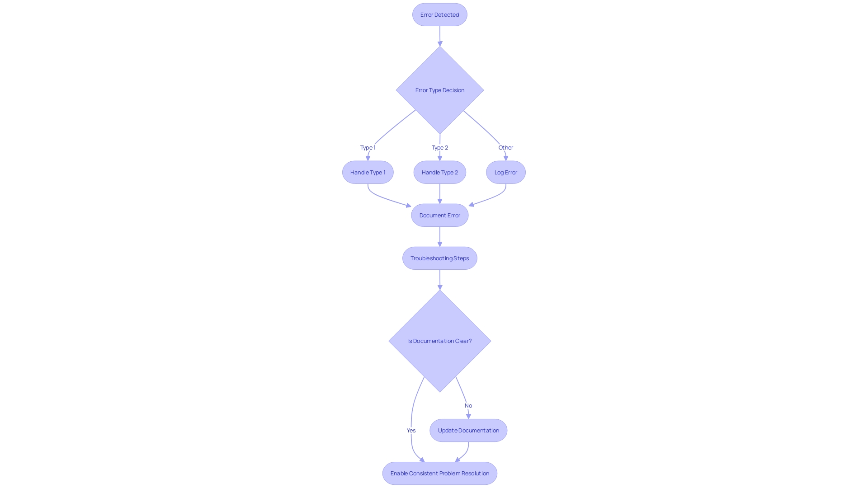Click the Troubleshooting Steps node
The height and width of the screenshot is (488, 868).
pyautogui.click(x=440, y=258)
